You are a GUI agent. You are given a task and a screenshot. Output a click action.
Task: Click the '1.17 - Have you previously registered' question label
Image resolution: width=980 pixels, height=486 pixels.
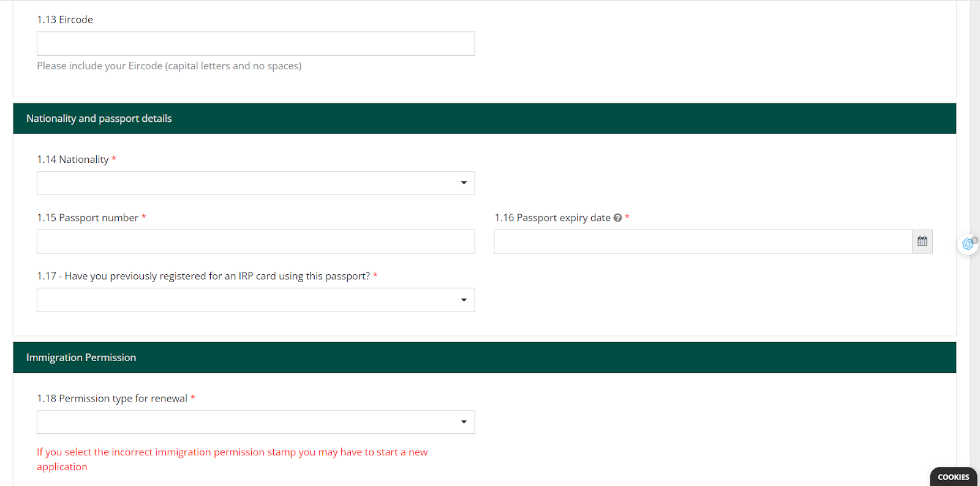(x=203, y=276)
